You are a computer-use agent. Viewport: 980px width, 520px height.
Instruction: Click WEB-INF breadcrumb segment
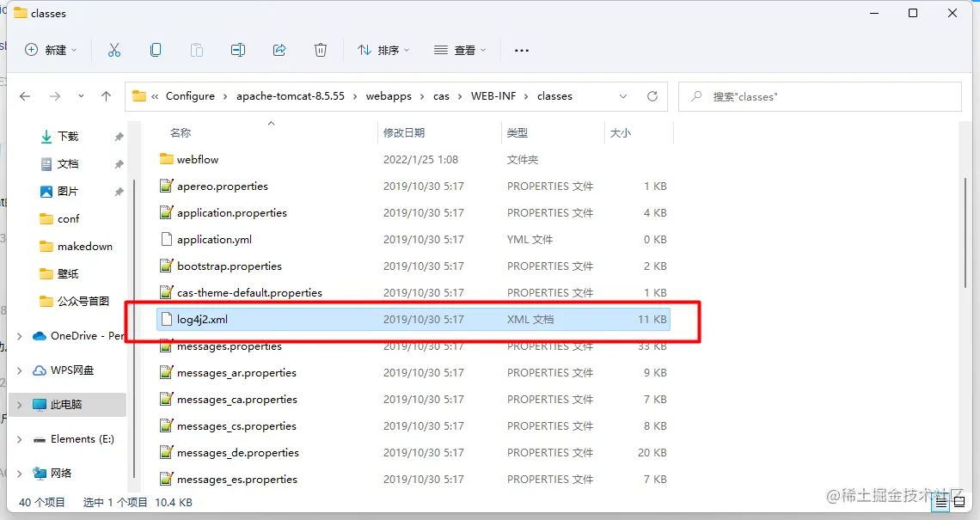493,96
